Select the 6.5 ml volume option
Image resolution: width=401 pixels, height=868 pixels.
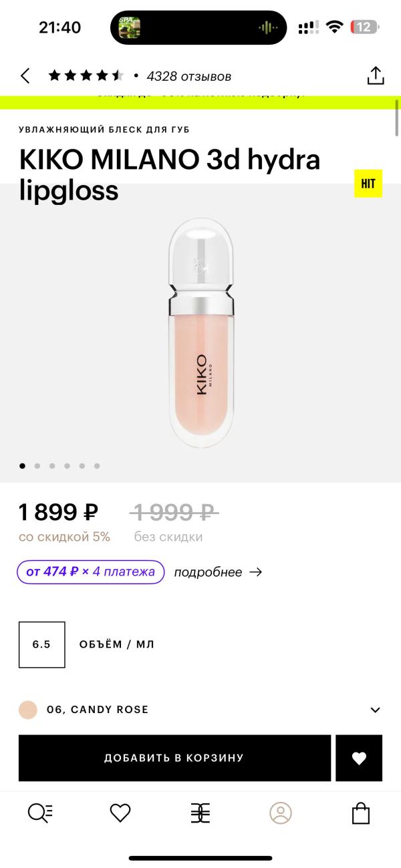[x=42, y=644]
